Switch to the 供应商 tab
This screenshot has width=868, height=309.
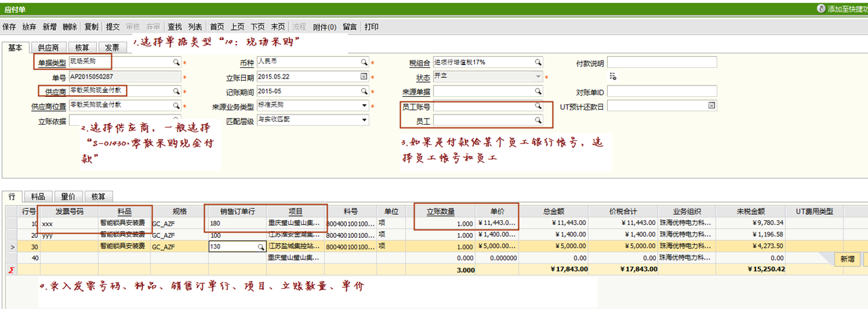(47, 47)
